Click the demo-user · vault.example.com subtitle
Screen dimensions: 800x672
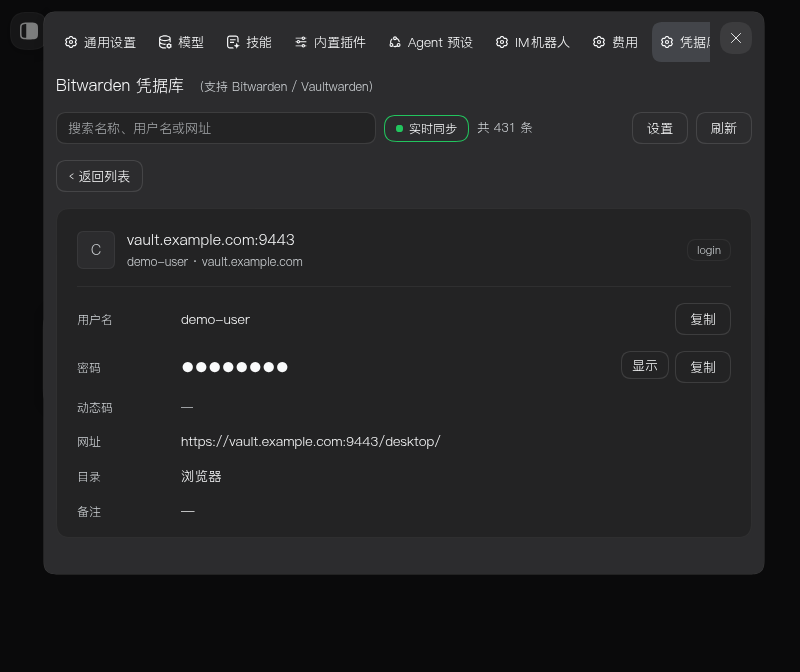(x=215, y=262)
